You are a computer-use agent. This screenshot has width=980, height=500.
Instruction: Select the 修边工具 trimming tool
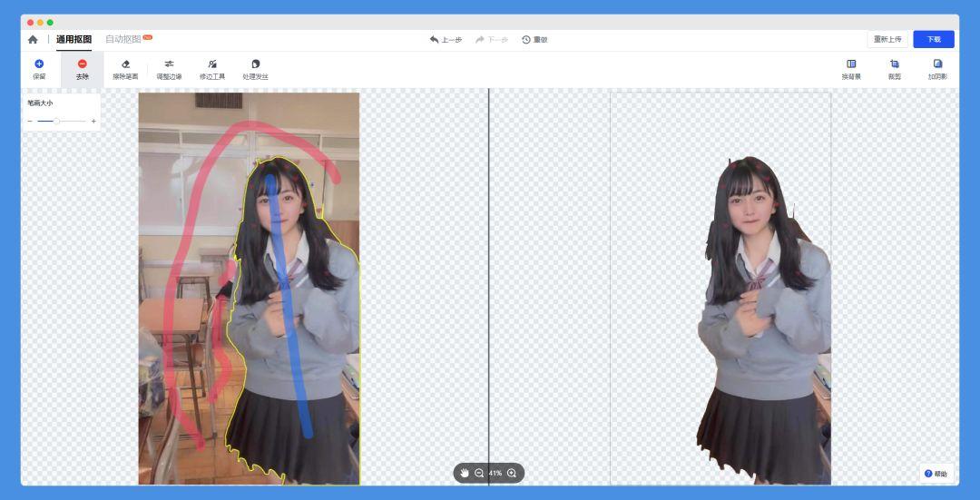(x=212, y=69)
